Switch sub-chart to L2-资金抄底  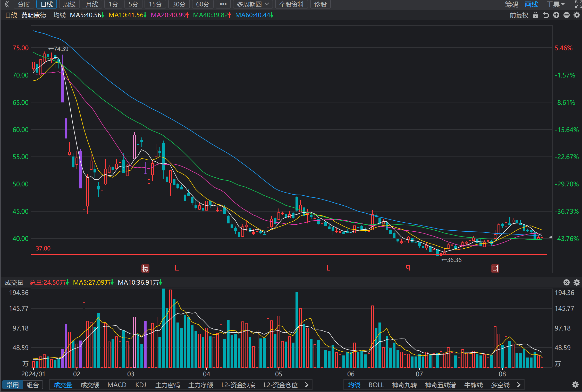238,385
